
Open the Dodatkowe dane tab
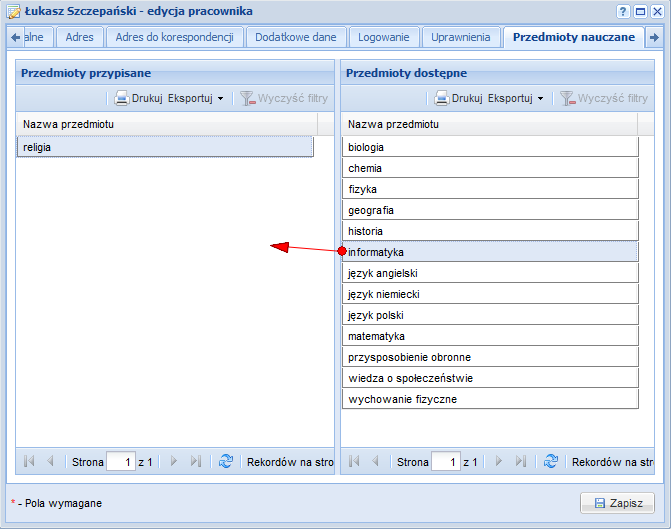pyautogui.click(x=296, y=37)
